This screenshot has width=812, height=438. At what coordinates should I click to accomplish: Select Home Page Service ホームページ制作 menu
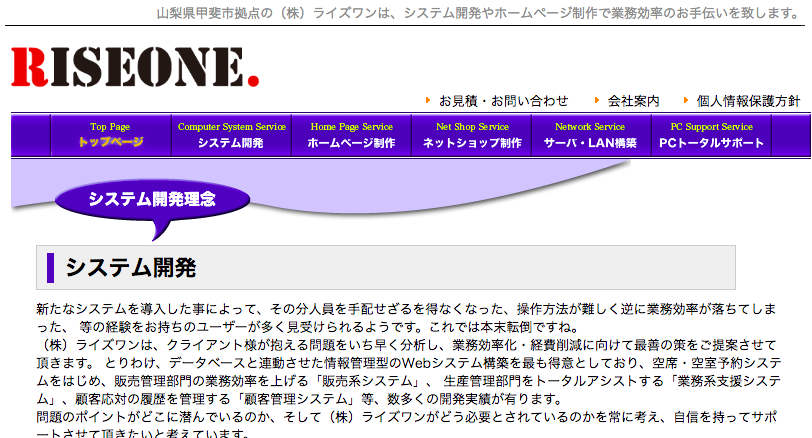click(352, 135)
